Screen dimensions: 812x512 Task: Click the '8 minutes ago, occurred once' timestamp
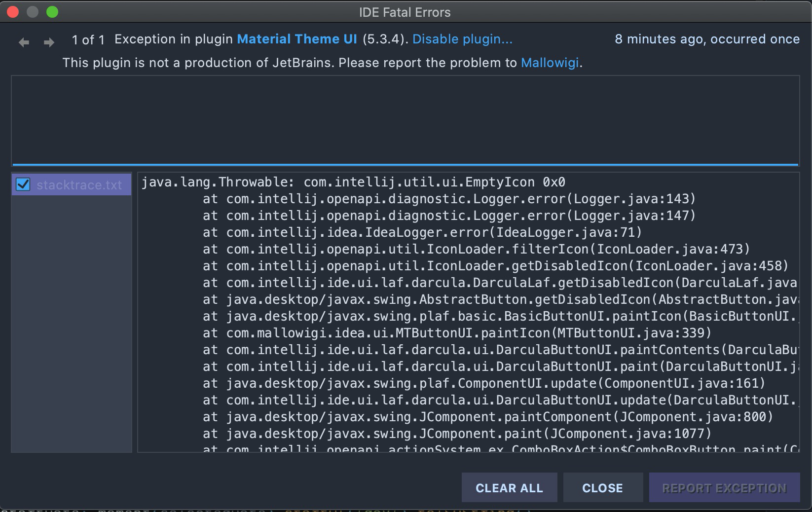(706, 39)
